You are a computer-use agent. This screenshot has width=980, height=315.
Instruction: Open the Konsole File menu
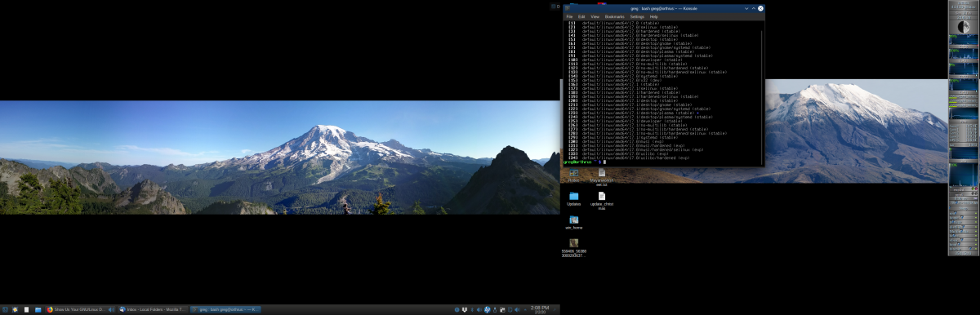(x=569, y=16)
